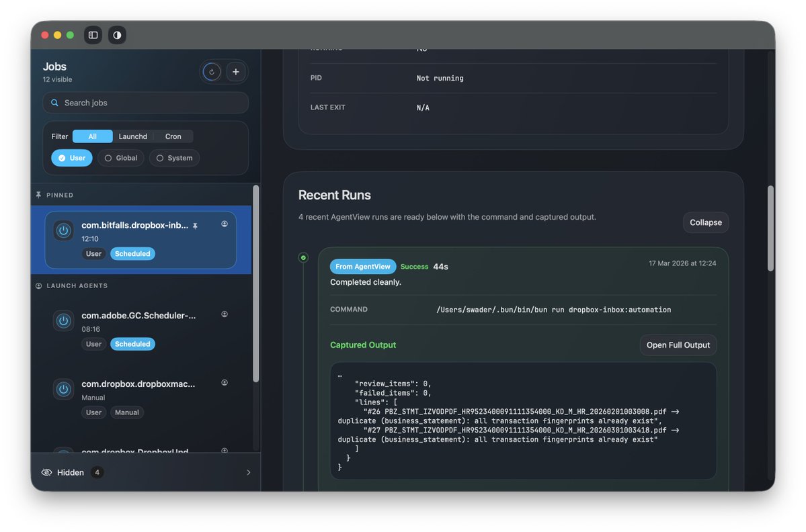
Task: Toggle the sidebar panel icon
Action: 93,35
